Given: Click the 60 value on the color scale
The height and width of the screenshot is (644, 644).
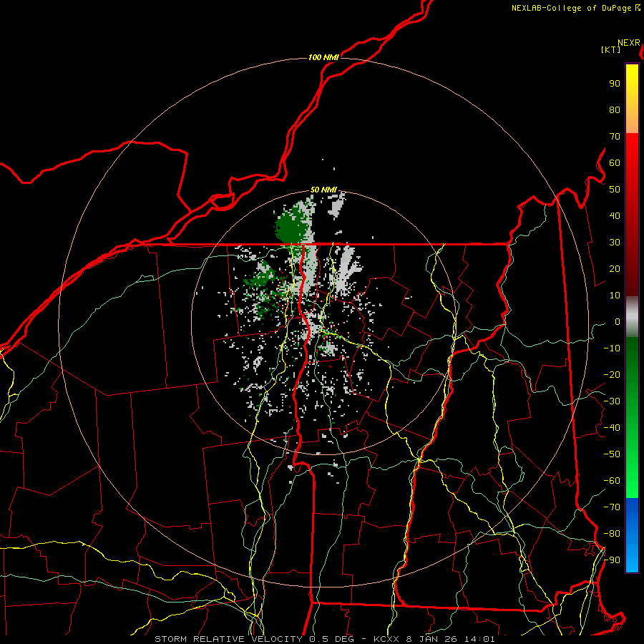Looking at the screenshot, I should (615, 163).
